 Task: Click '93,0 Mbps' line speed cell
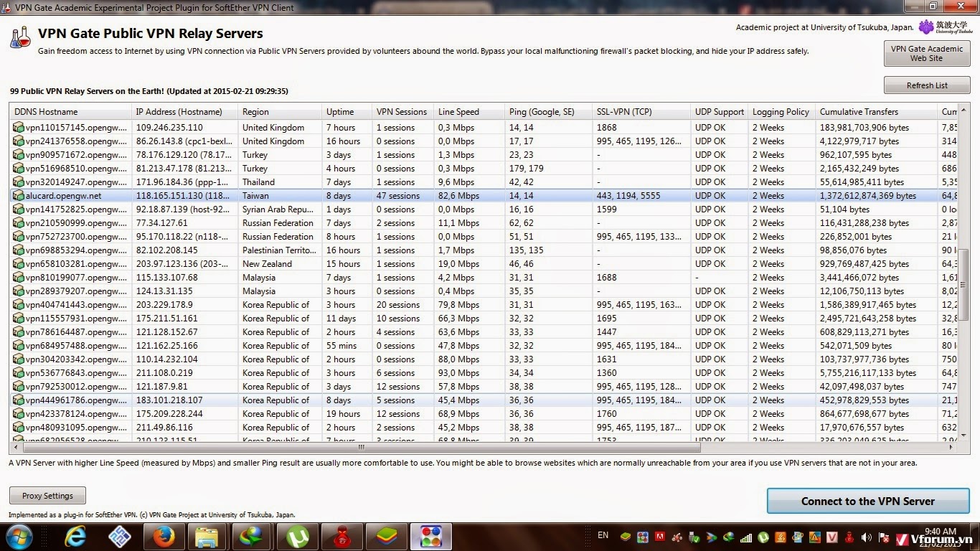pos(458,373)
